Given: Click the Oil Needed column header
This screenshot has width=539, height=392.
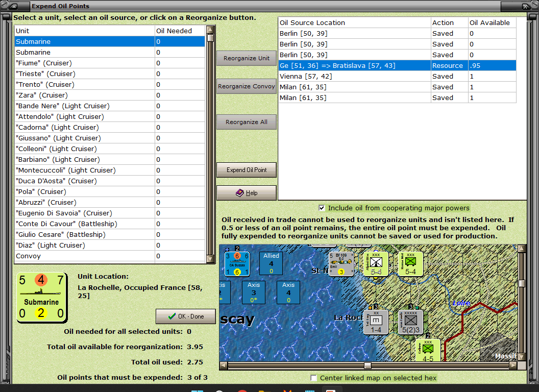Looking at the screenshot, I should (180, 31).
